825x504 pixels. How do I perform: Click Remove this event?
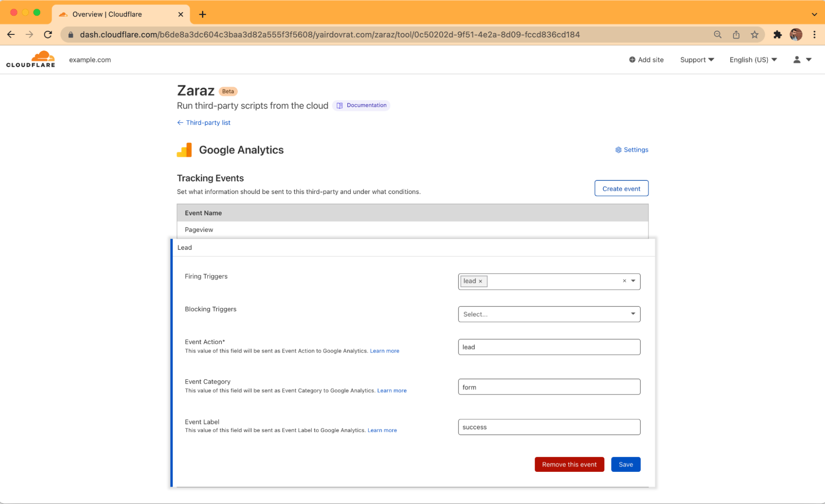click(x=569, y=464)
